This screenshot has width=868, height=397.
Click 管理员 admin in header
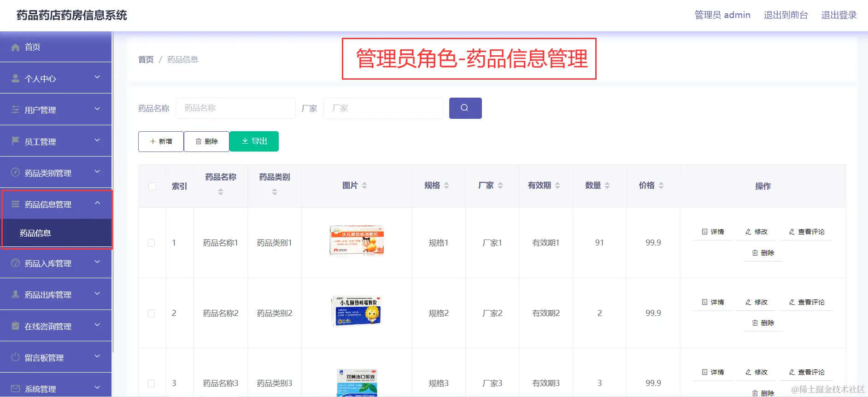722,15
